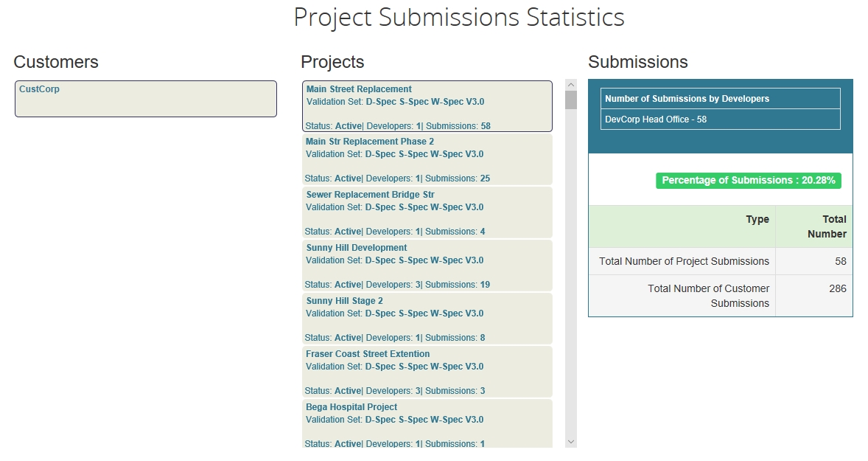Choose the Sewer Replacement Bridge Str project
This screenshot has width=868, height=461.
[x=427, y=212]
